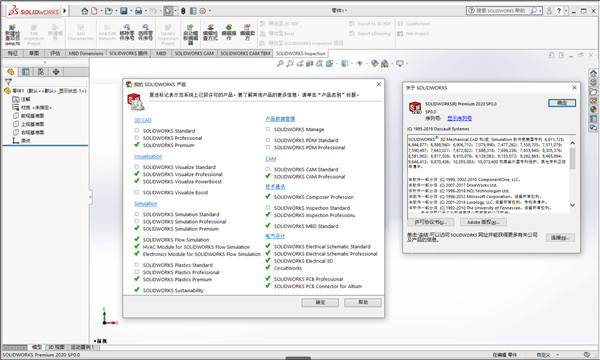Viewport: 600px width, 360px height.
Task: Click the Open file icon
Action: (x=109, y=11)
